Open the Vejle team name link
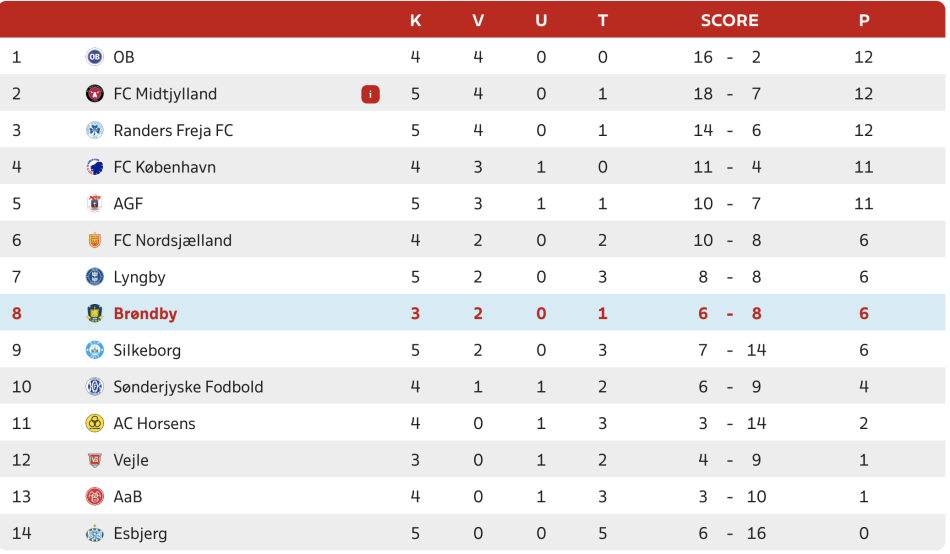Viewport: 950px width, 554px height. tap(131, 460)
